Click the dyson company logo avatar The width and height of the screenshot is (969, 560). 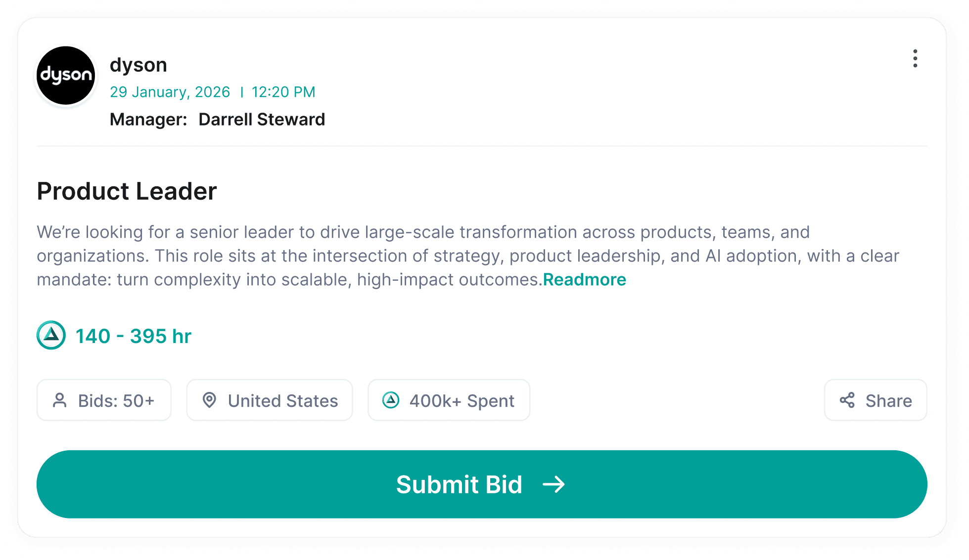[x=66, y=76]
